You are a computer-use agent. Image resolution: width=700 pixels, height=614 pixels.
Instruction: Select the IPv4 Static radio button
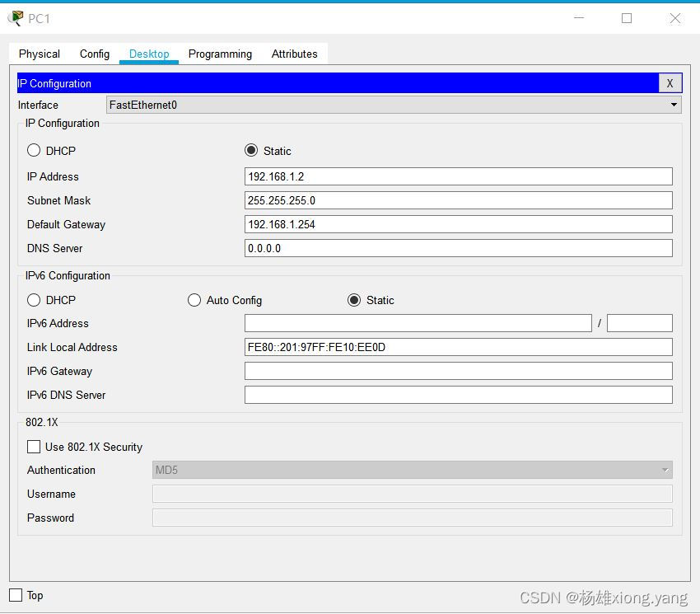click(x=251, y=151)
